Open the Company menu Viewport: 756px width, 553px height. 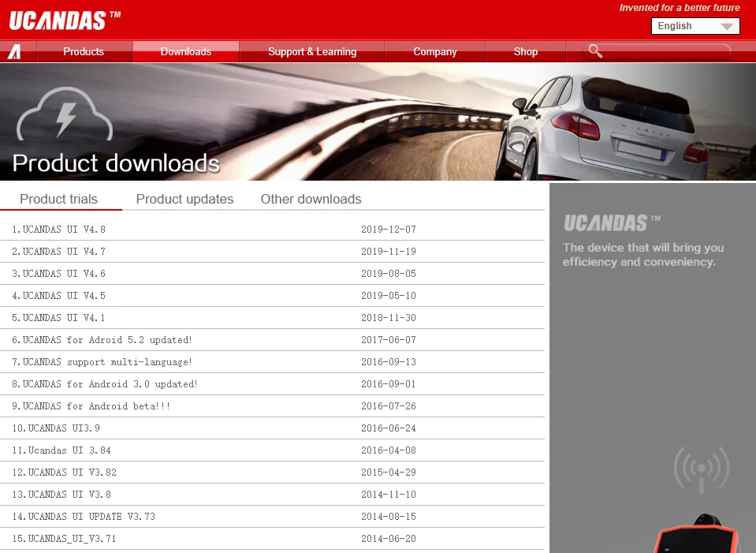point(435,51)
